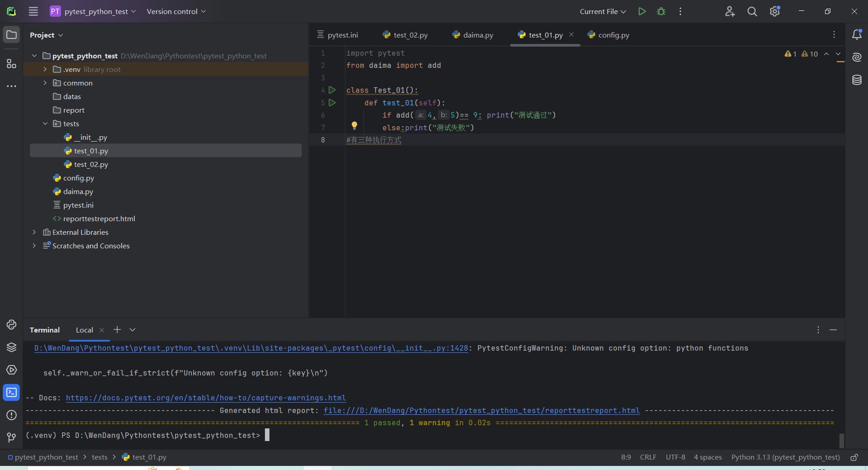868x470 pixels.
Task: Close the test_01.py editor tab
Action: pyautogui.click(x=571, y=34)
